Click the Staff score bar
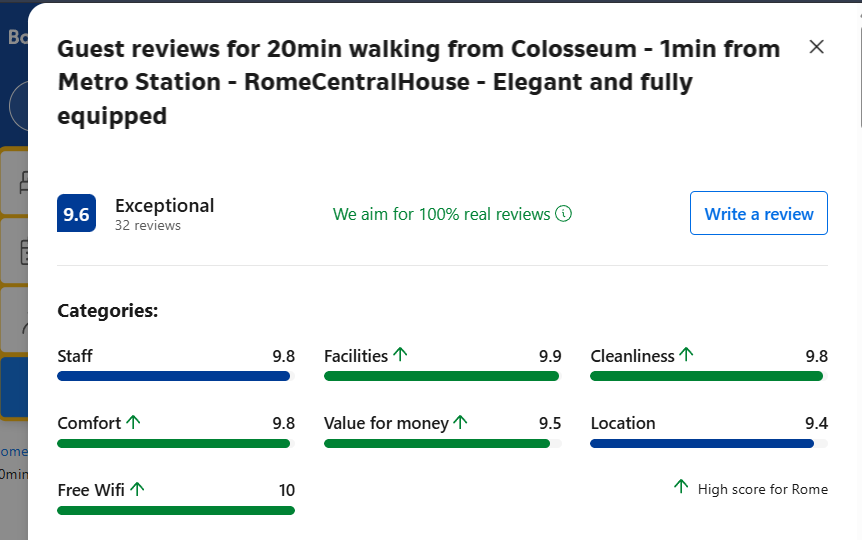Viewport: 862px width, 540px height. [x=176, y=376]
